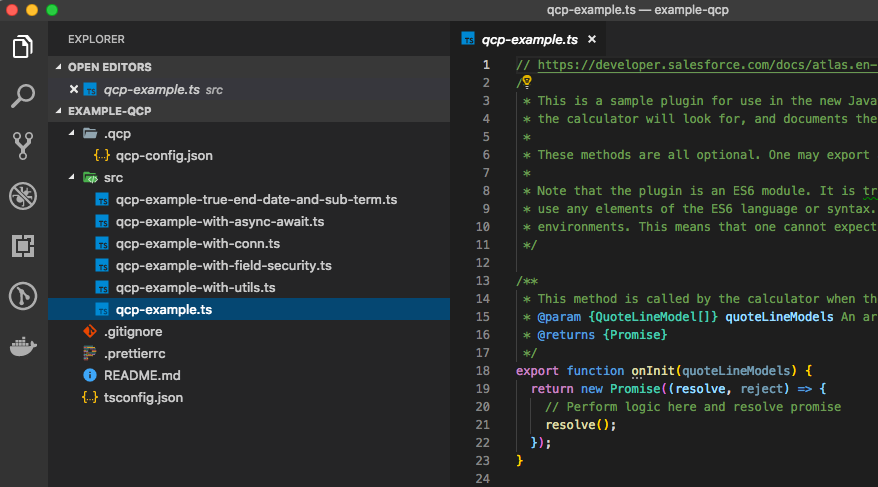Screen dimensions: 878x487
Task: Open the Extensions view
Action: (22, 246)
